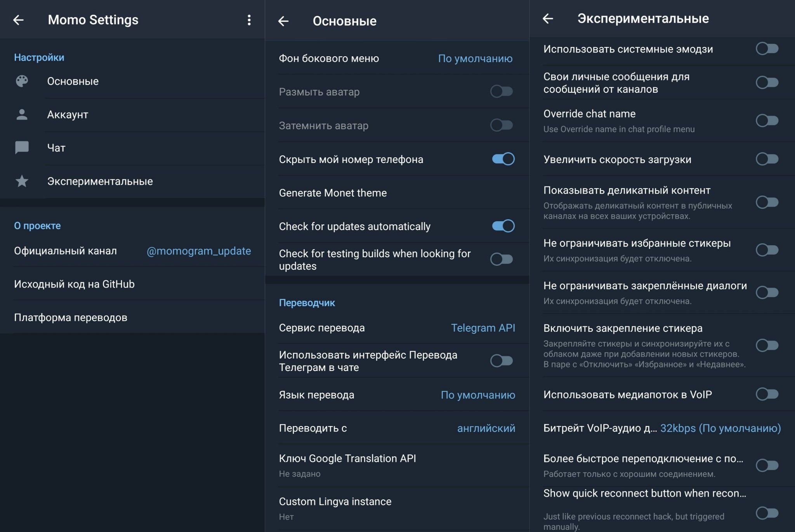Open the @momogram_update channel link
The height and width of the screenshot is (532, 795).
199,251
